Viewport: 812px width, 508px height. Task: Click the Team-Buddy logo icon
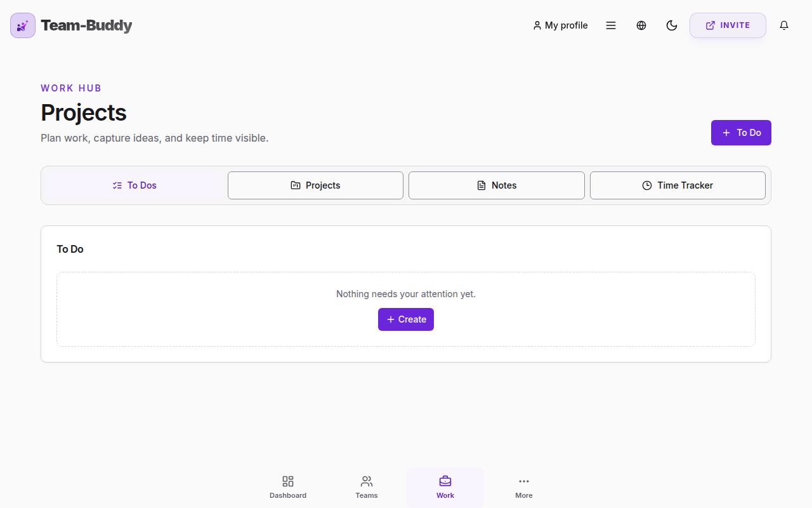23,25
